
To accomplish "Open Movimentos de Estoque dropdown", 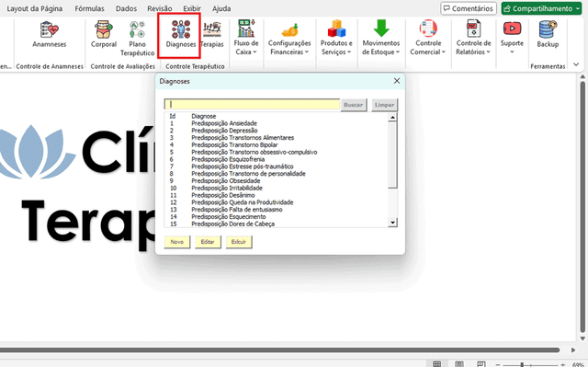I will 381,38.
